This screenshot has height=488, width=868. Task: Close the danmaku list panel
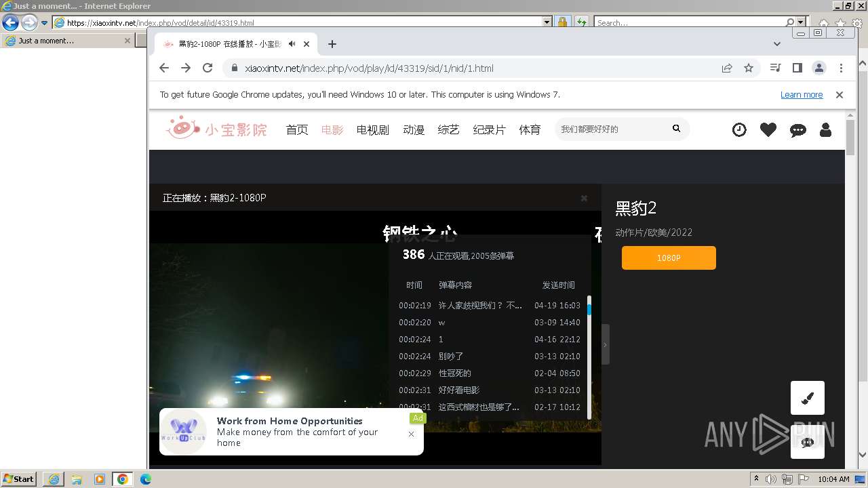pos(584,198)
